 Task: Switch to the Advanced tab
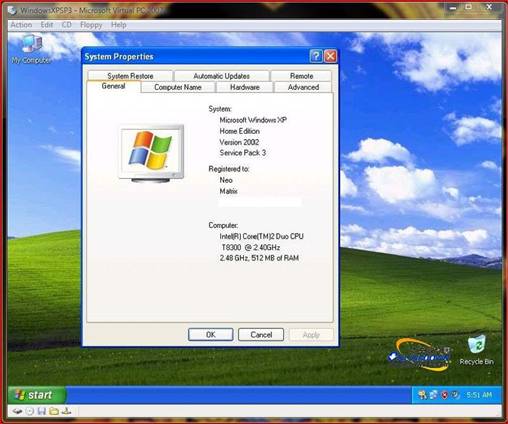pyautogui.click(x=303, y=87)
